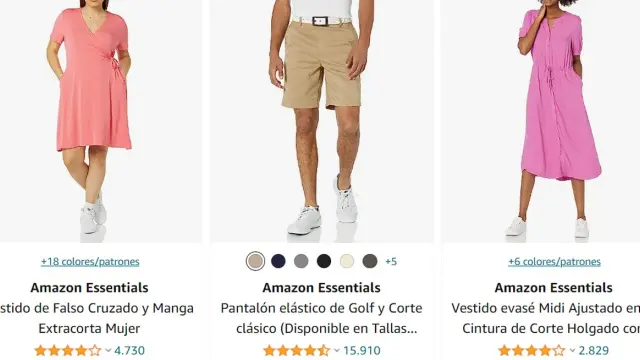
Task: Expand rating dropdown next to 15.910 reviews
Action: (x=337, y=350)
